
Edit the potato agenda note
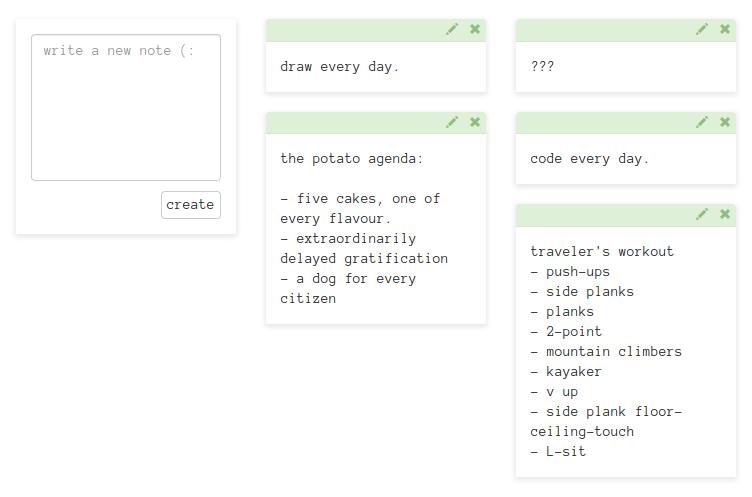pos(452,122)
